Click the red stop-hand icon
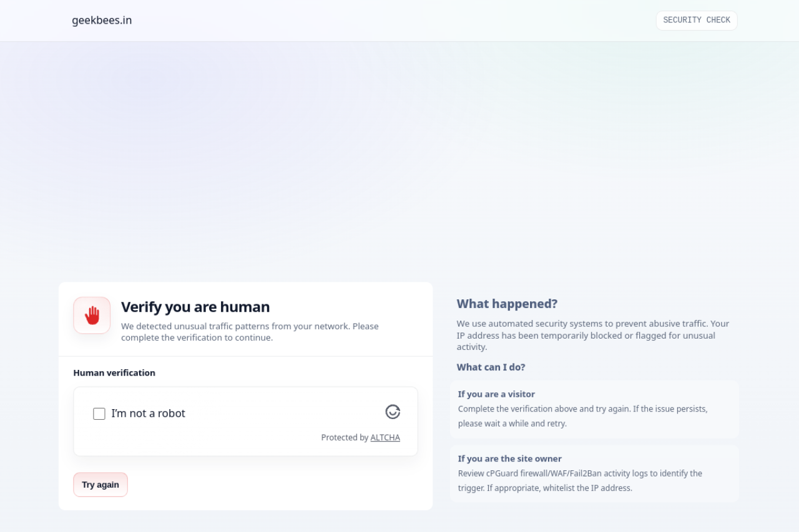 click(92, 315)
